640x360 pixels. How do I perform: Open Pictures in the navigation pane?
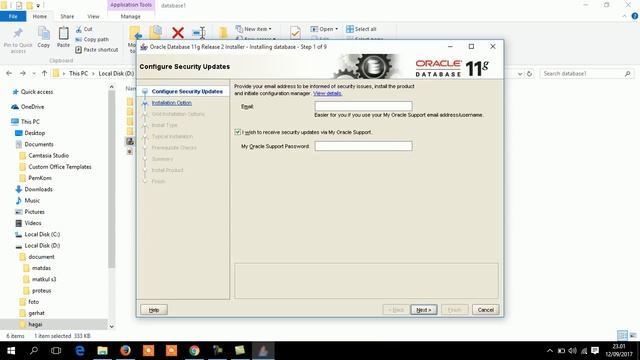click(x=34, y=212)
